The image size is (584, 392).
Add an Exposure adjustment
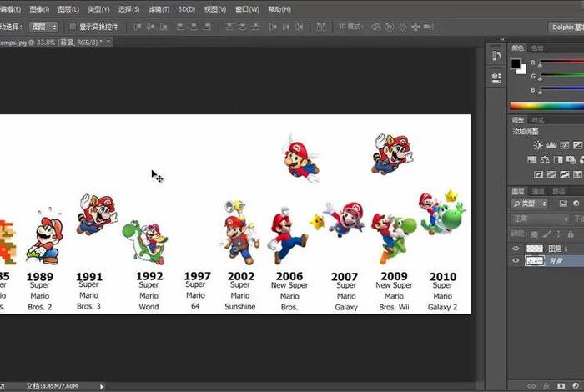coord(577,145)
